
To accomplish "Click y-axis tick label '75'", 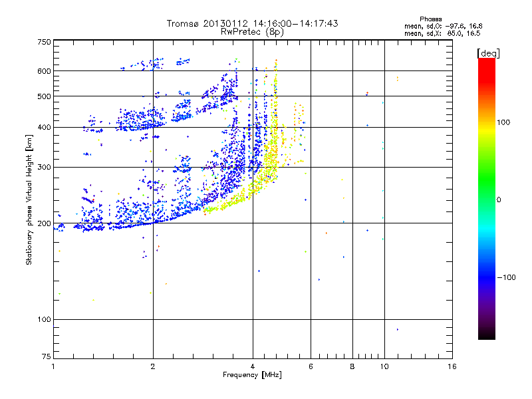I will (46, 356).
